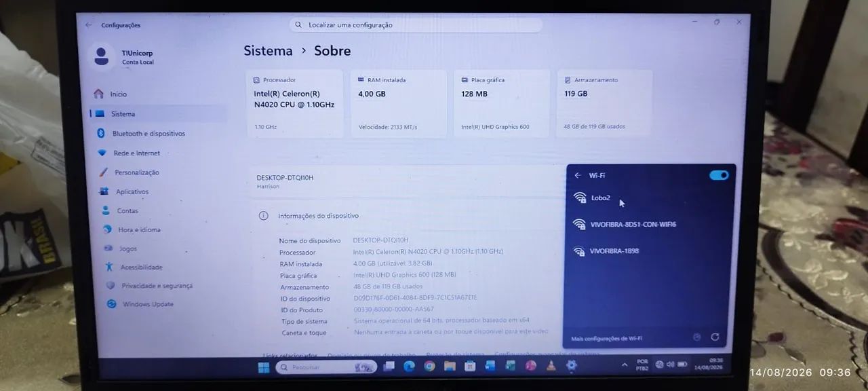Open the pink round taskbar app

(x=531, y=366)
